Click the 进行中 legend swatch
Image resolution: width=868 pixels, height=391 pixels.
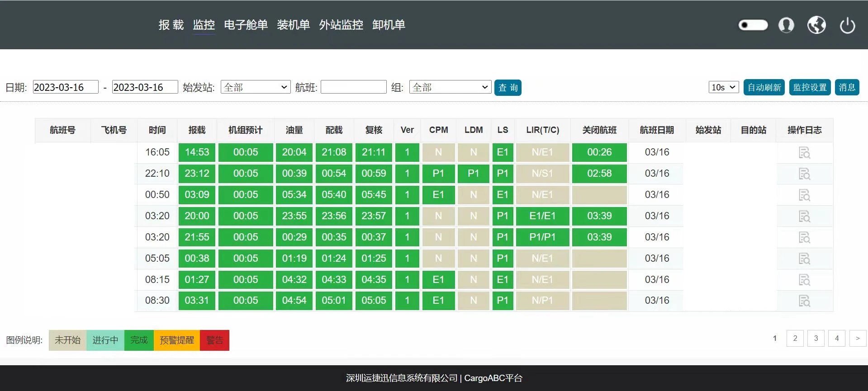pos(105,340)
